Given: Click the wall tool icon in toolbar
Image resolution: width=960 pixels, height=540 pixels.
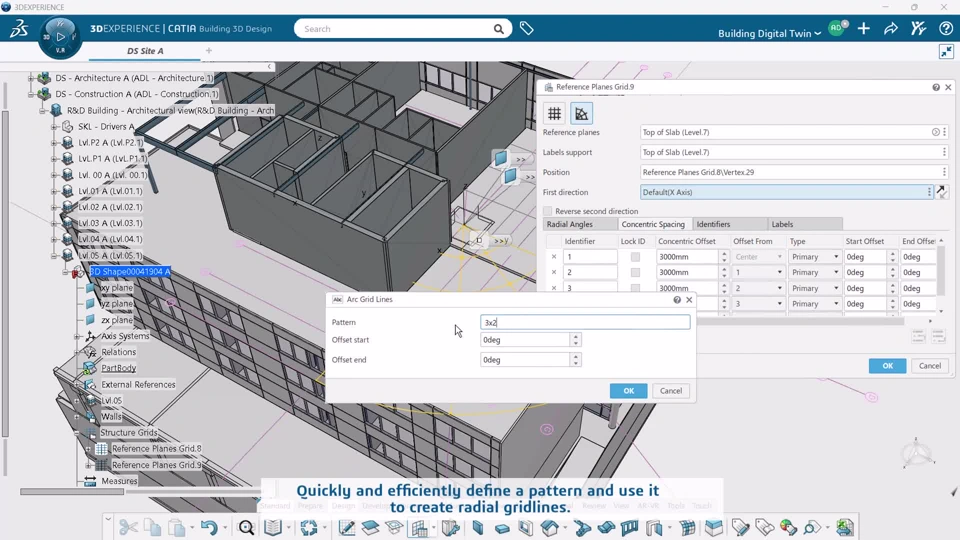Looking at the screenshot, I should tap(478, 527).
